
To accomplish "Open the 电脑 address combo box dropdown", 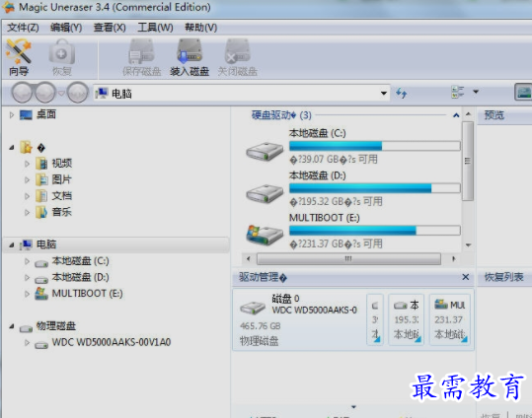I will pos(384,93).
